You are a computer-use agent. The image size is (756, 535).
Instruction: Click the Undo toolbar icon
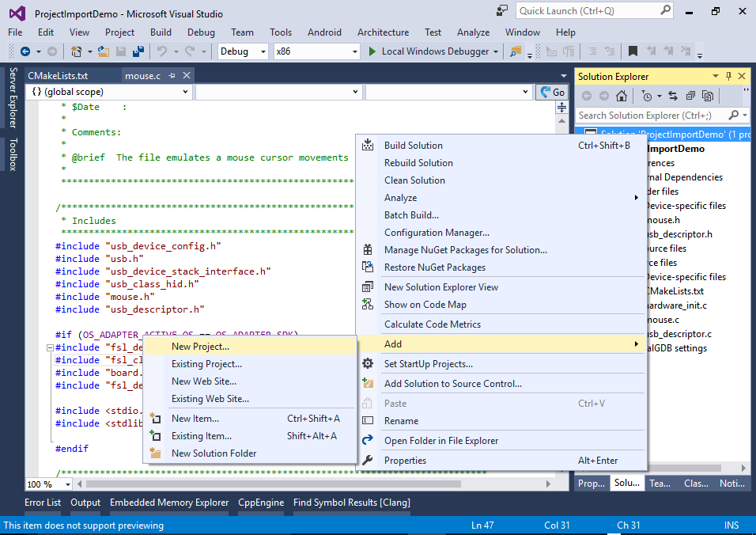click(x=162, y=51)
